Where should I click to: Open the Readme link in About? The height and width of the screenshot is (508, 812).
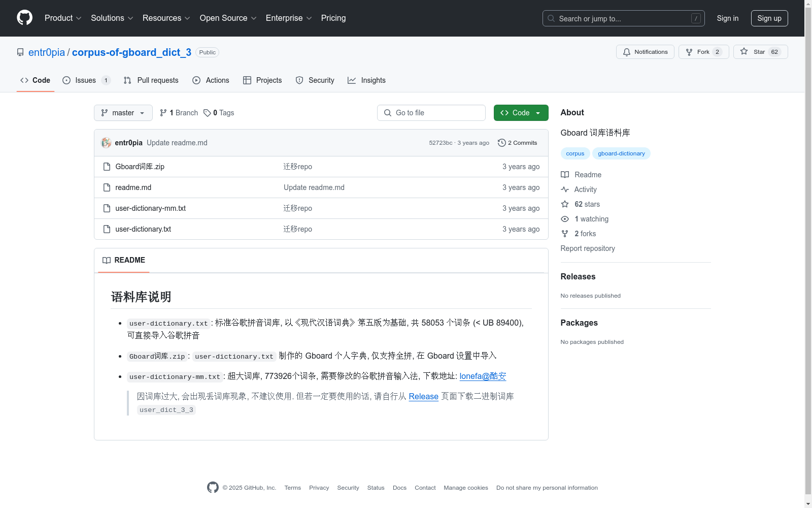pos(581,175)
